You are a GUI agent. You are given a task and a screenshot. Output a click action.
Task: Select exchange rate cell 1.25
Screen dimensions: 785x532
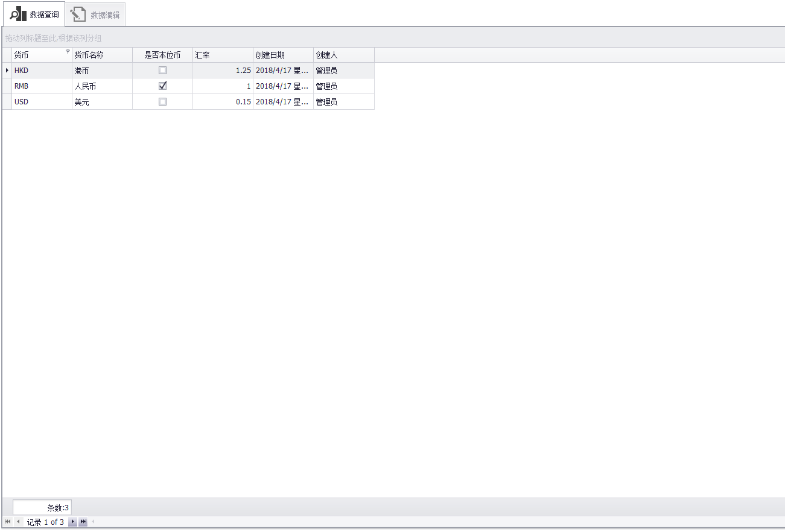(x=223, y=71)
